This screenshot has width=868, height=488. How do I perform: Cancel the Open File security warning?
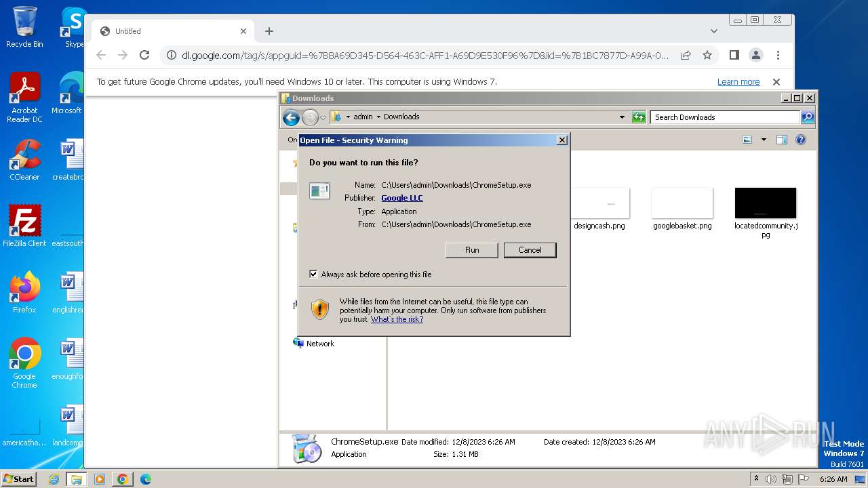click(x=530, y=250)
